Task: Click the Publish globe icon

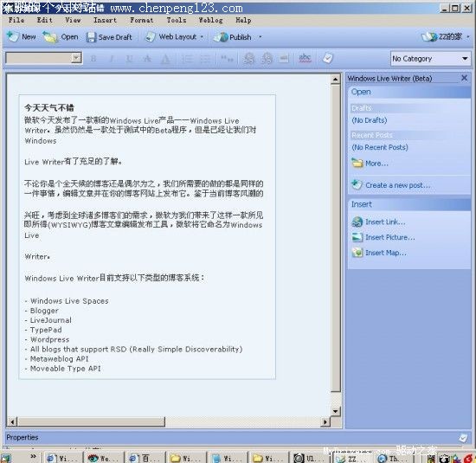Action: 221,37
